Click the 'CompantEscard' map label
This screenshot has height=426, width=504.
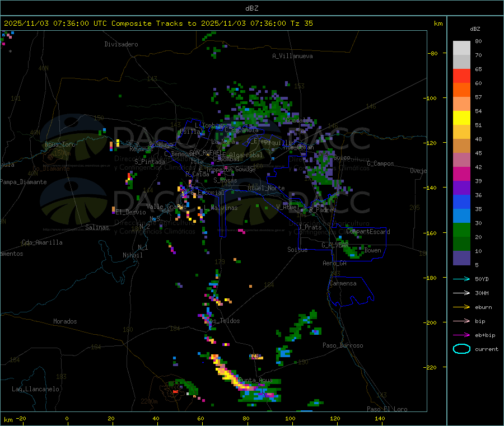pyautogui.click(x=368, y=232)
